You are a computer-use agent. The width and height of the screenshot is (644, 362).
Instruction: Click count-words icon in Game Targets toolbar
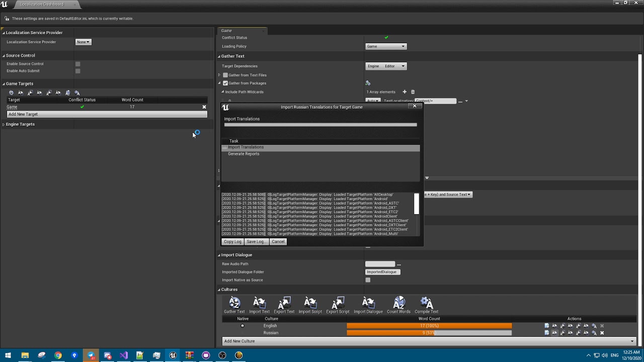[x=67, y=93]
